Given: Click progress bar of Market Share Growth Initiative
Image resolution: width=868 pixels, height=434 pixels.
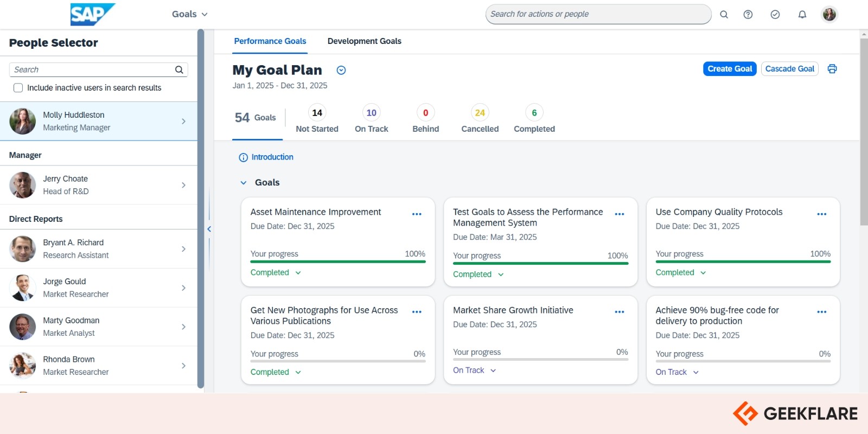Looking at the screenshot, I should pos(540,360).
